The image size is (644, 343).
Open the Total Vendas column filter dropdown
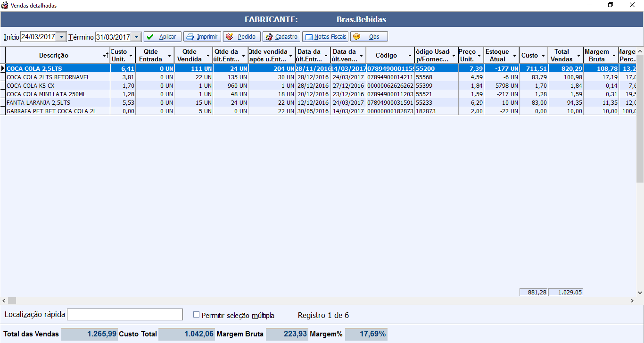coord(578,56)
